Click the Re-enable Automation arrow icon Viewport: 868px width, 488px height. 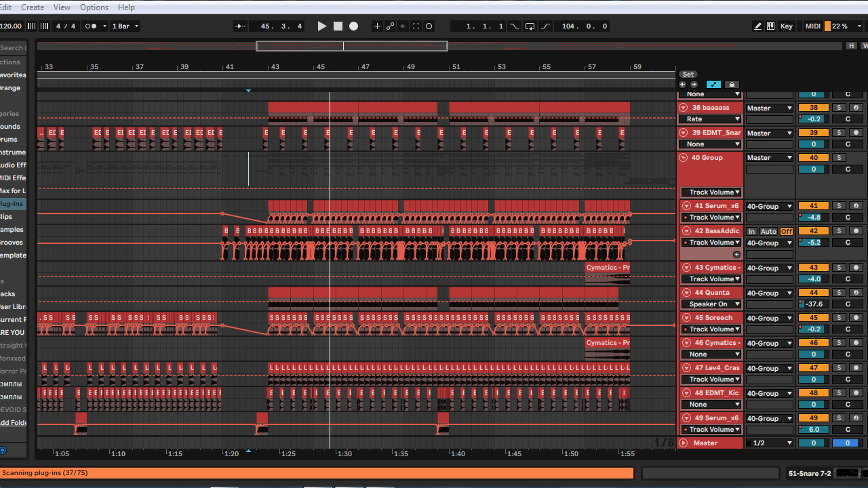(403, 26)
